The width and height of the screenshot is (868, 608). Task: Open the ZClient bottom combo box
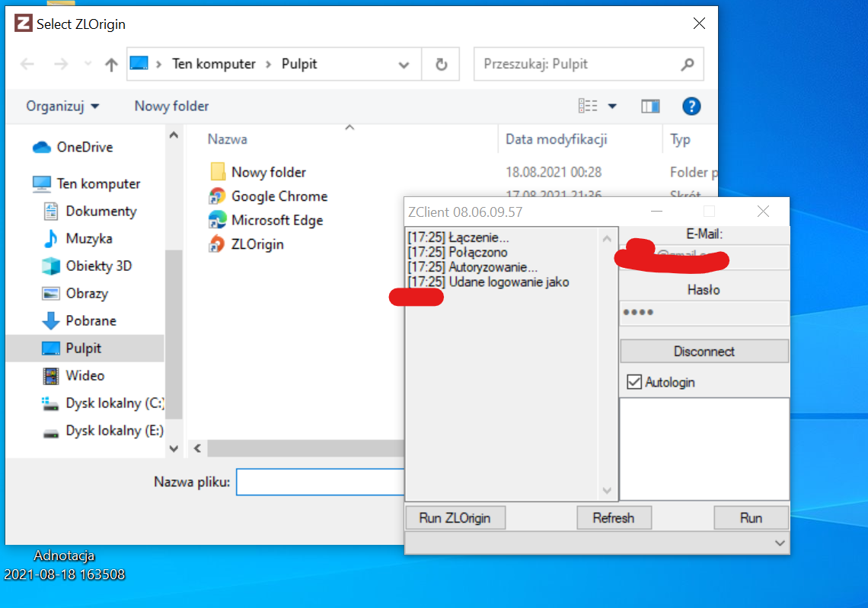click(x=779, y=543)
